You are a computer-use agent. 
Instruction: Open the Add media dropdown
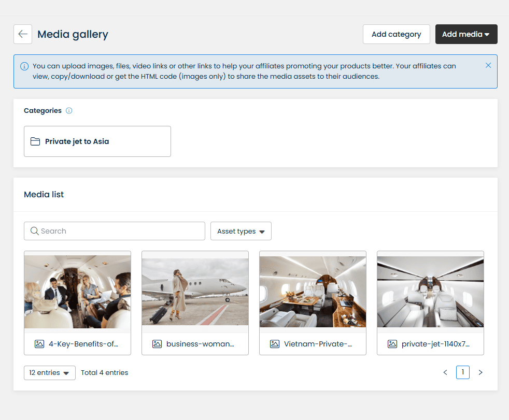click(x=466, y=34)
